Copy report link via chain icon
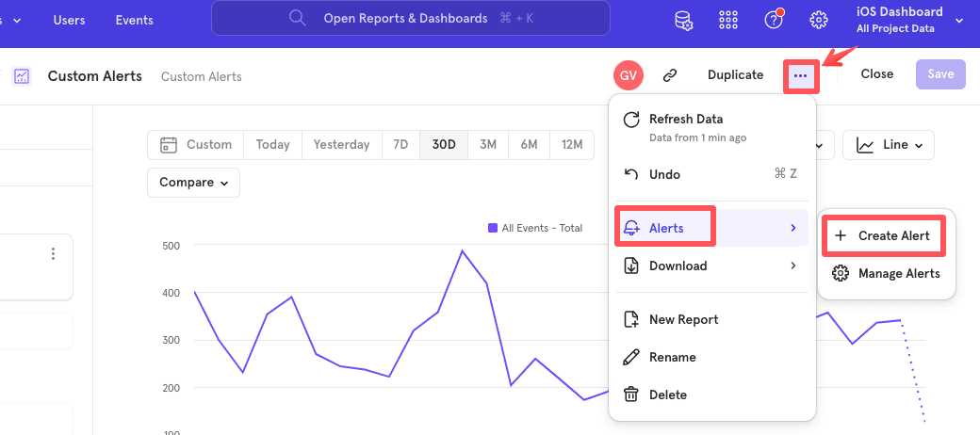The image size is (980, 435). coord(670,74)
